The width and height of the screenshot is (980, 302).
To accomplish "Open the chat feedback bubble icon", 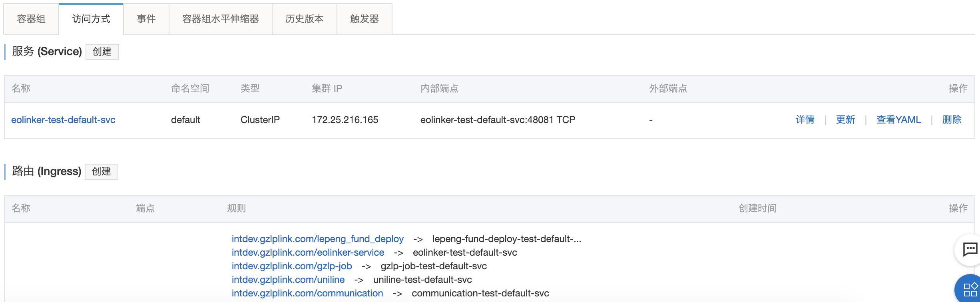I will pyautogui.click(x=970, y=250).
